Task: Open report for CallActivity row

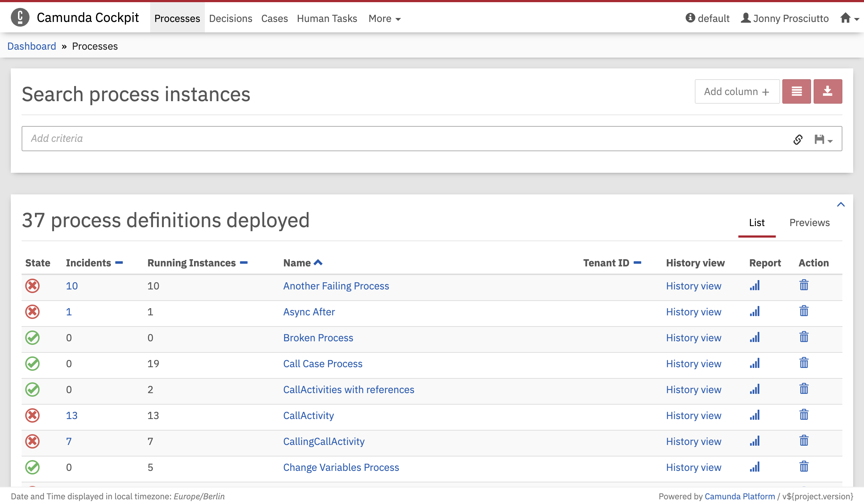Action: (x=755, y=415)
